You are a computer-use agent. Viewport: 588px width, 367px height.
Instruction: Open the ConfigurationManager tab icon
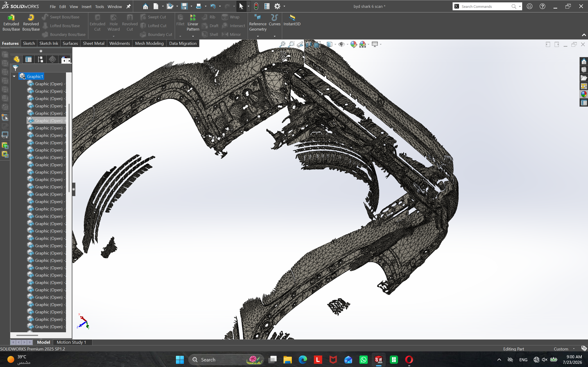coord(40,60)
